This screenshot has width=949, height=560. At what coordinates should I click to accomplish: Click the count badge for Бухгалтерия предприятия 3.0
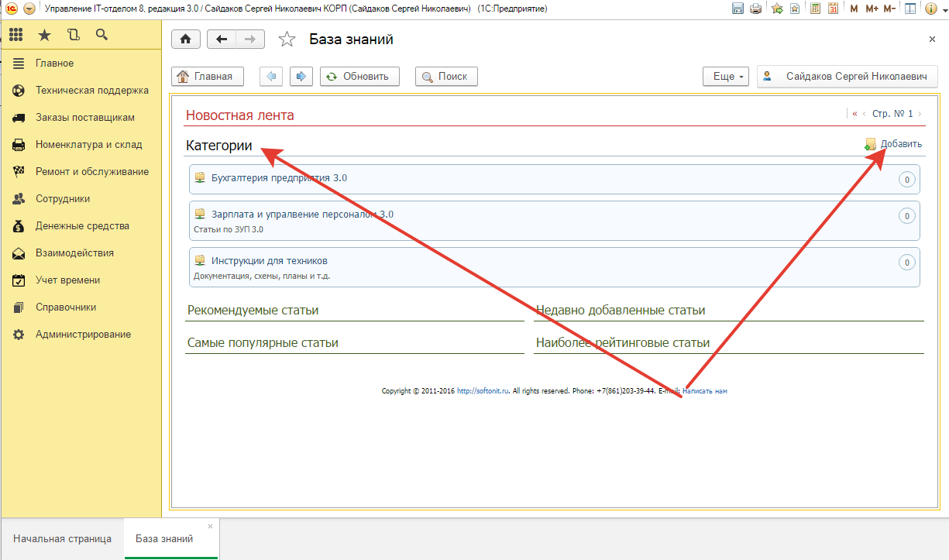tap(906, 180)
